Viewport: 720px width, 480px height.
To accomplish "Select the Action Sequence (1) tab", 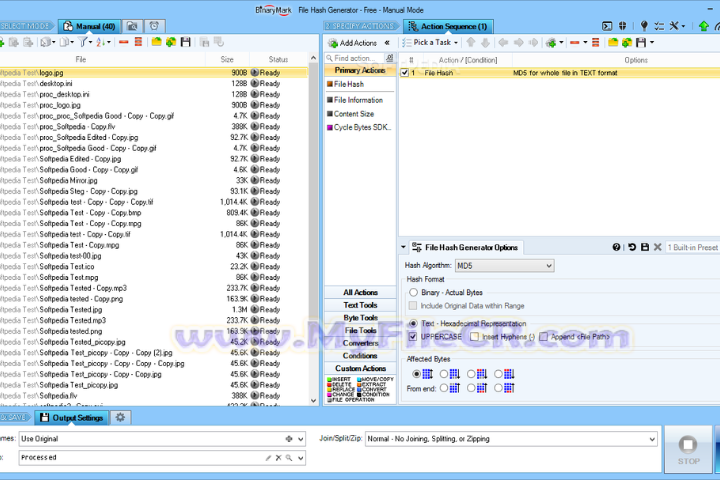I will tap(448, 27).
